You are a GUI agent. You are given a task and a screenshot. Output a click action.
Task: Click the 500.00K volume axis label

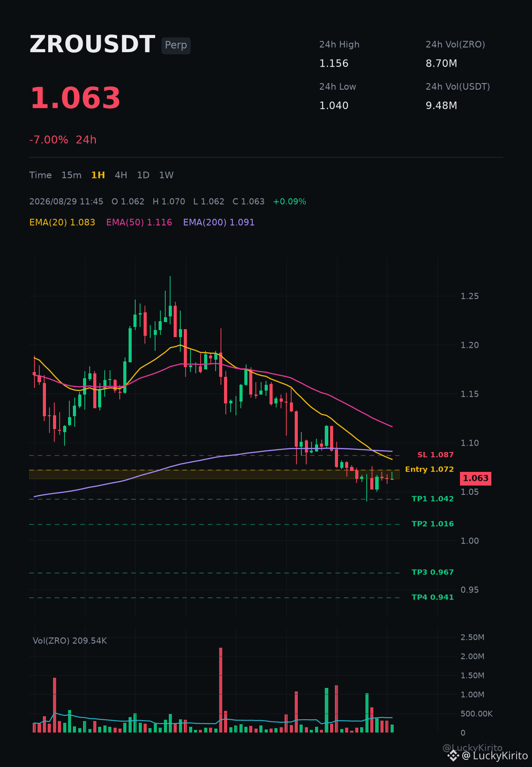(476, 714)
